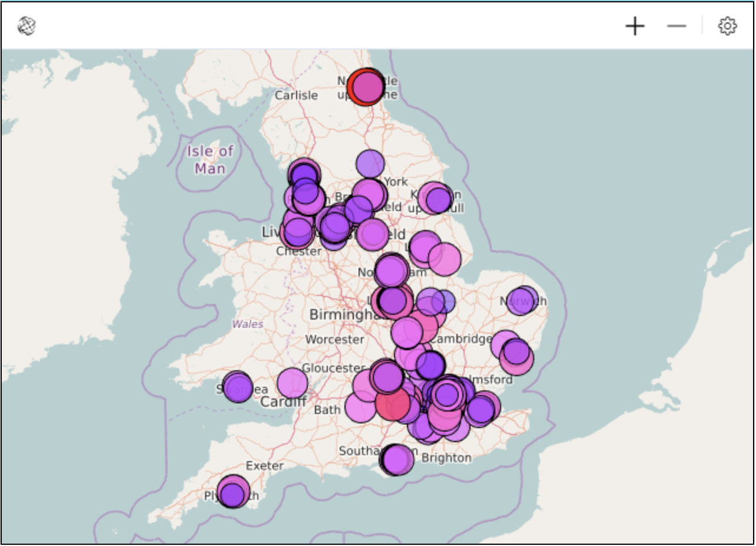
Task: Click the lone purple marker north of York
Action: coord(370,163)
